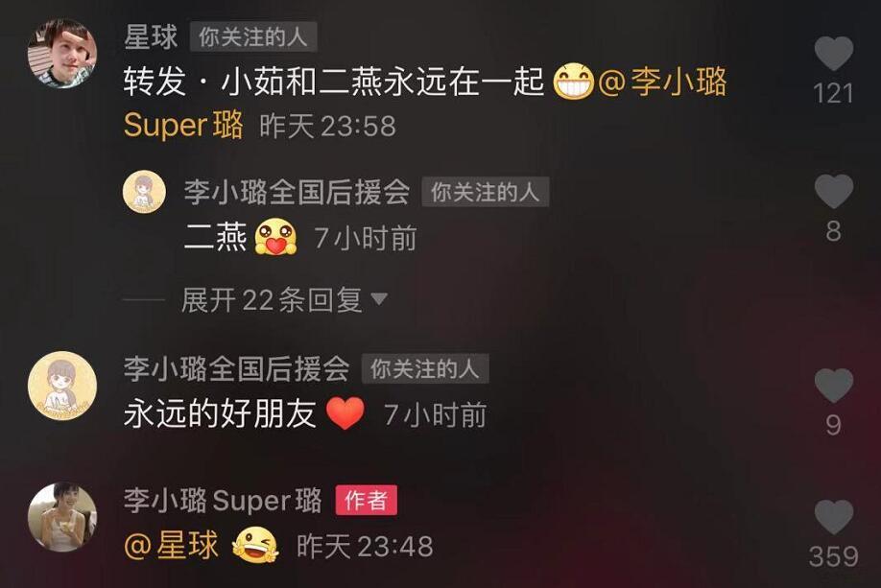This screenshot has width=881, height=588.
Task: Tap the heart-hug emoji after 二燕
Action: tap(275, 237)
